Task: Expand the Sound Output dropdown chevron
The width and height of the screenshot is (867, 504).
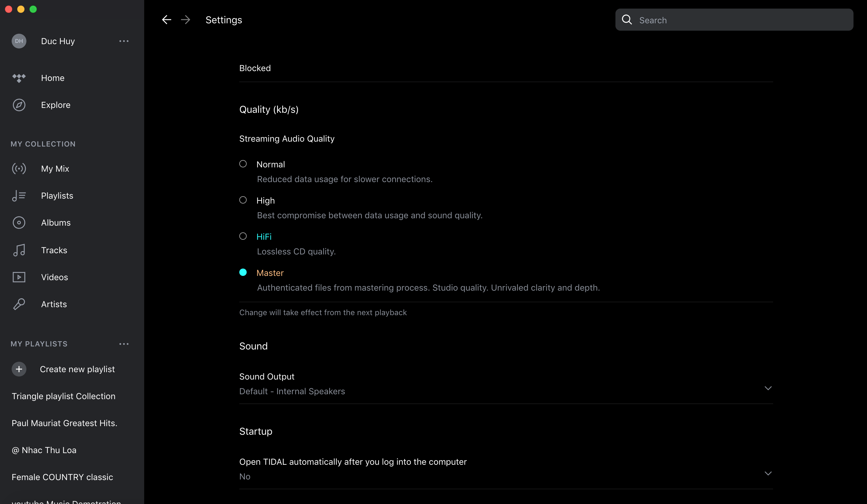Action: tap(768, 388)
